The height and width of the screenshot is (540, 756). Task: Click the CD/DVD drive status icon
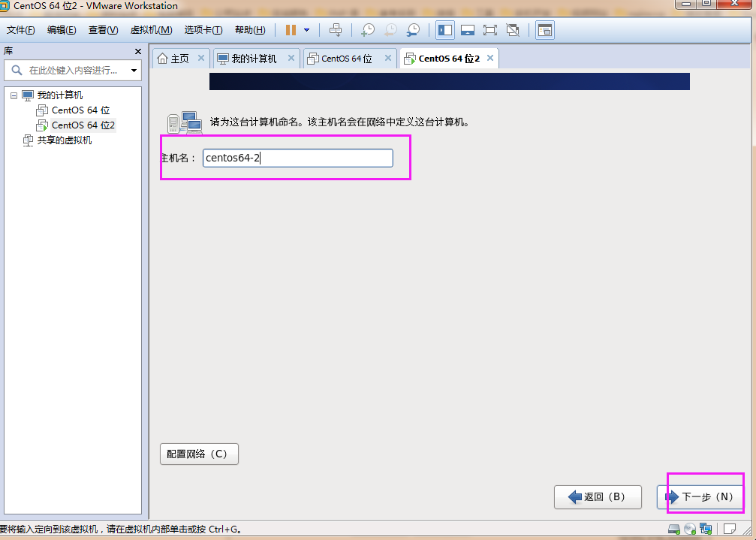(690, 529)
